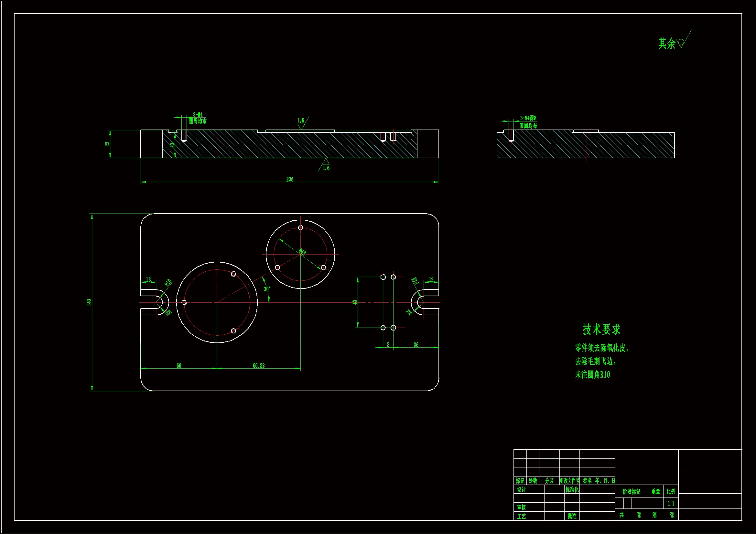Select the 未注圆角R10 note line
Screen dimensions: 756x534
[x=592, y=375]
